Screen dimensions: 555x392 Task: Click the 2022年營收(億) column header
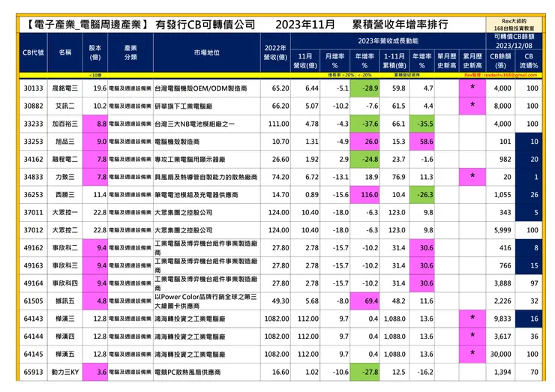click(275, 52)
